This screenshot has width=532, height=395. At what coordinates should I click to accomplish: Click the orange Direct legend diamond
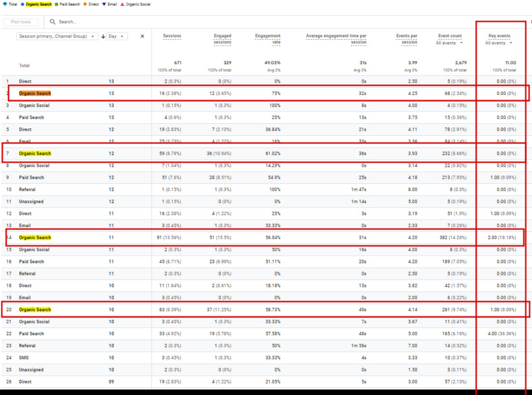(85, 4)
